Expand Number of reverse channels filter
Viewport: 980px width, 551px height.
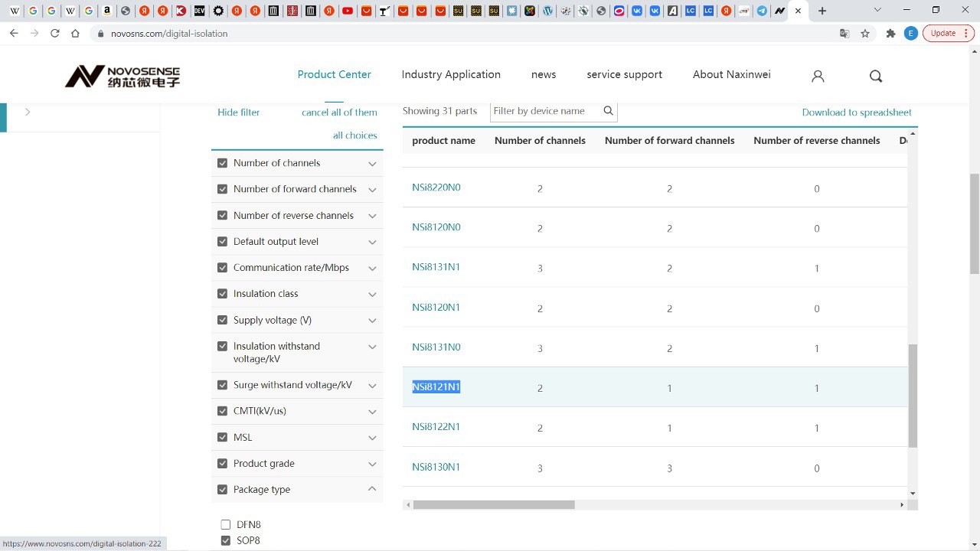click(x=372, y=216)
